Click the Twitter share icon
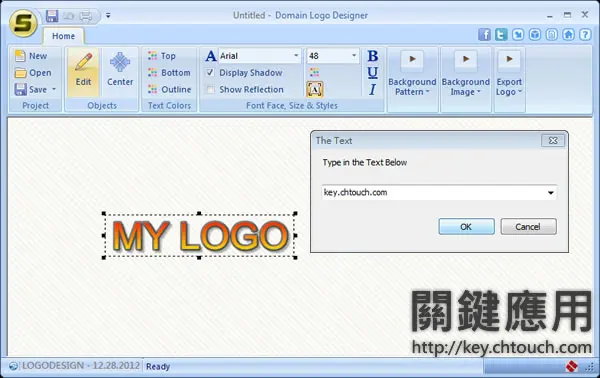The image size is (600, 378). 501,35
